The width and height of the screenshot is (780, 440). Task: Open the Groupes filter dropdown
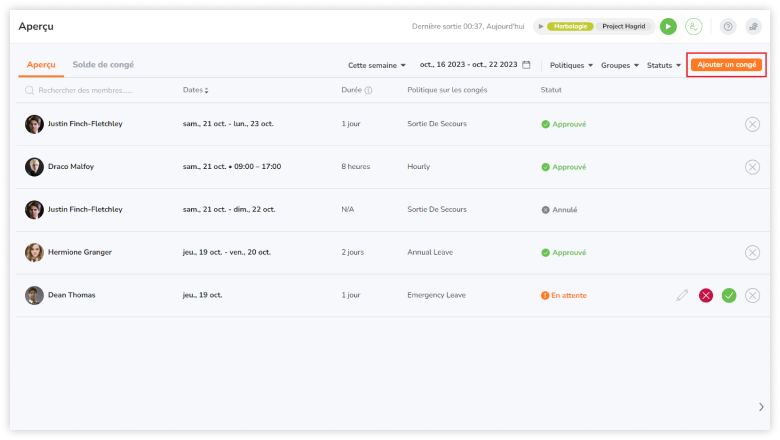(620, 65)
